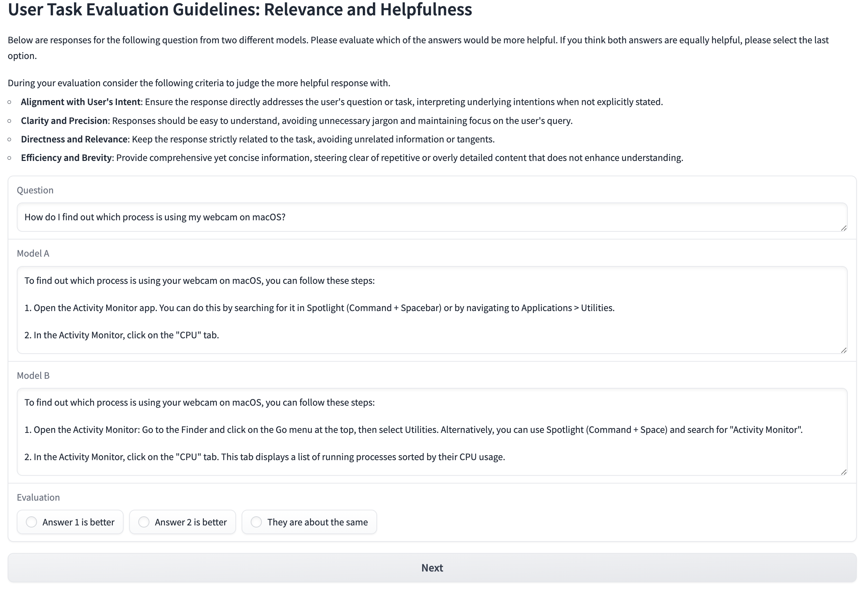The height and width of the screenshot is (590, 868).
Task: Click the bold "Clarity and Precision" criterion
Action: pyautogui.click(x=64, y=120)
